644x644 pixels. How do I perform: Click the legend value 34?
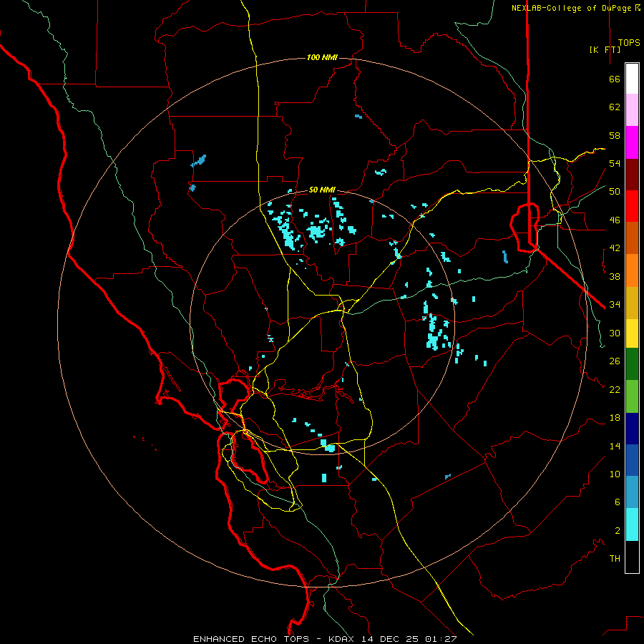pos(615,305)
